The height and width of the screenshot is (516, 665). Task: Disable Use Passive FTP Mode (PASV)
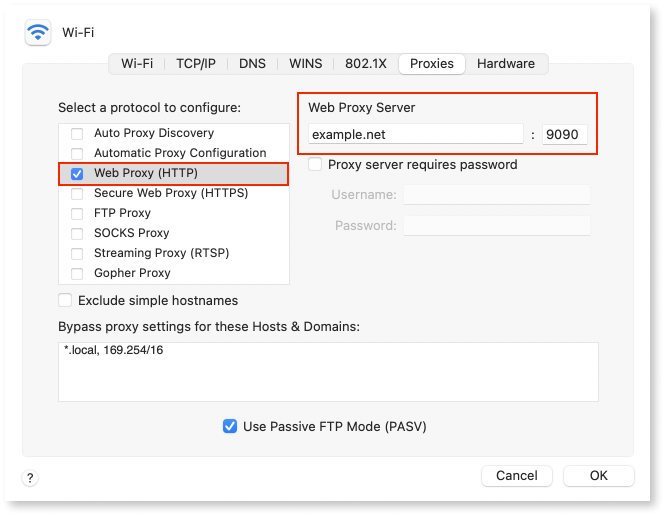[x=231, y=426]
